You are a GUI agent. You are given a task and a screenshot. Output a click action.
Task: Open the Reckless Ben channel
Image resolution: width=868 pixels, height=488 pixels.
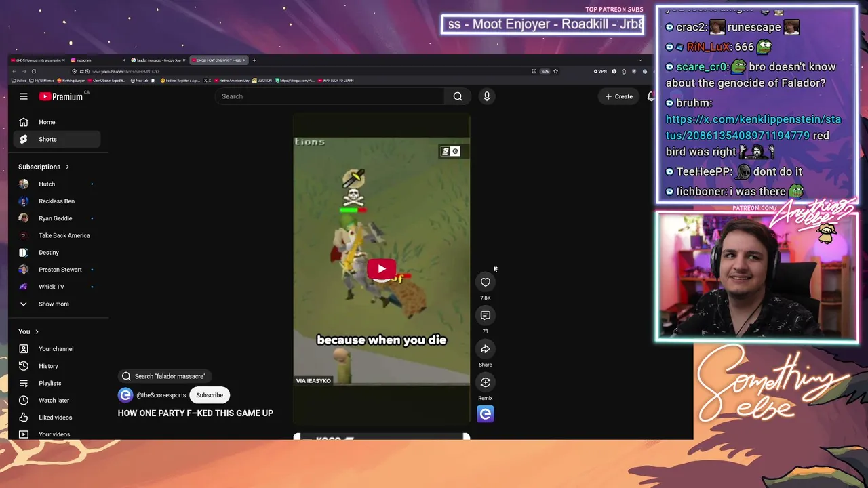[x=57, y=201]
